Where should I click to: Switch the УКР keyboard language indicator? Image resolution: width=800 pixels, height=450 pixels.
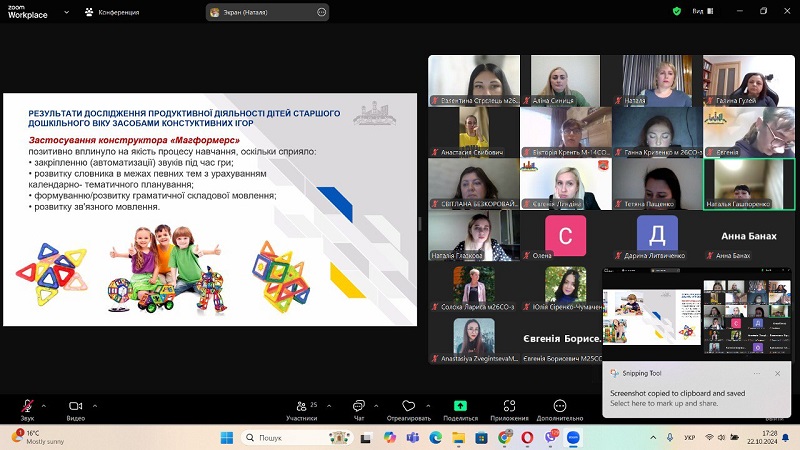click(x=690, y=437)
